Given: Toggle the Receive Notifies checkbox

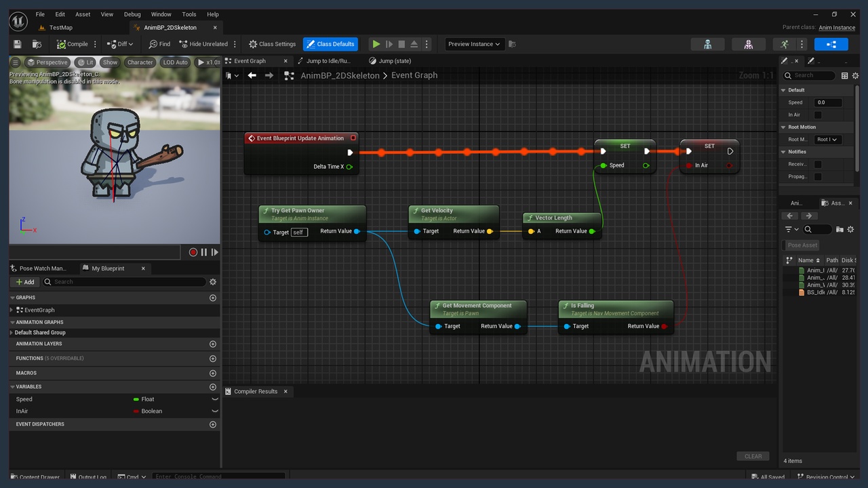Looking at the screenshot, I should point(818,164).
